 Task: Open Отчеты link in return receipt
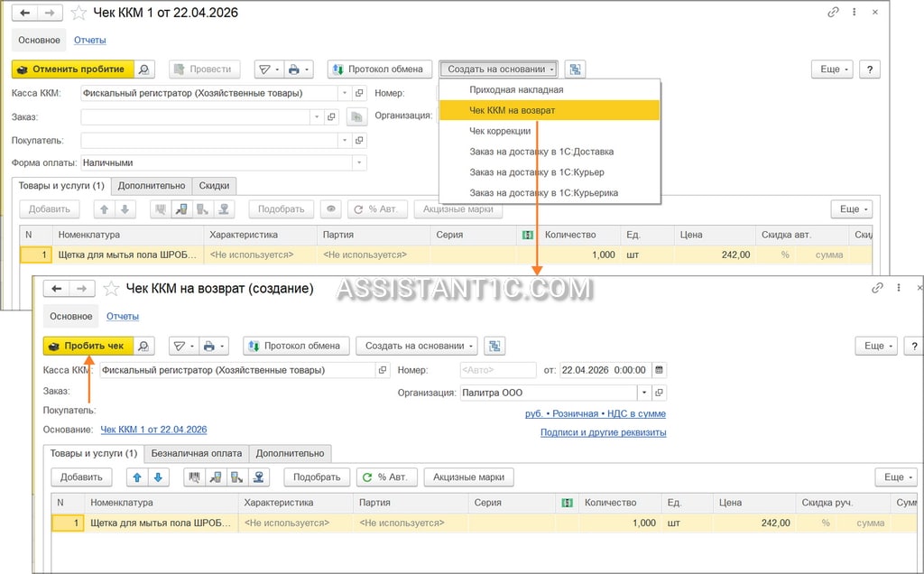point(123,317)
